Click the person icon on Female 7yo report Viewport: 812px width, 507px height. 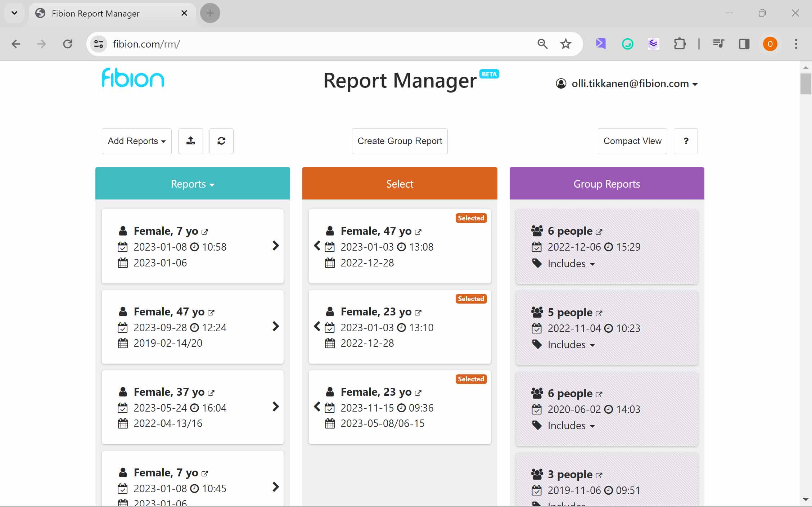tap(123, 230)
